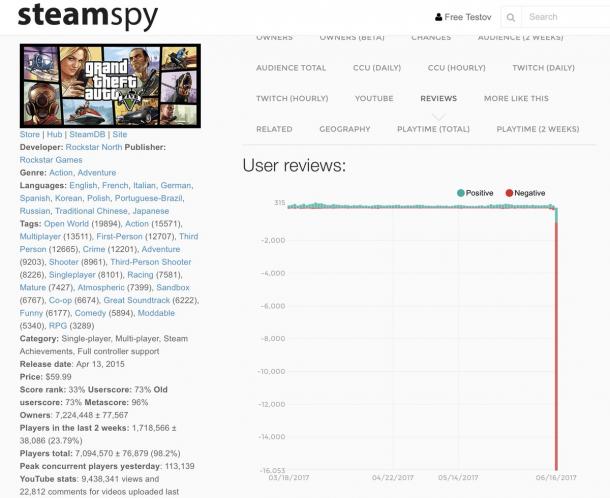Click the French language link
The image size is (610, 498).
(x=115, y=186)
